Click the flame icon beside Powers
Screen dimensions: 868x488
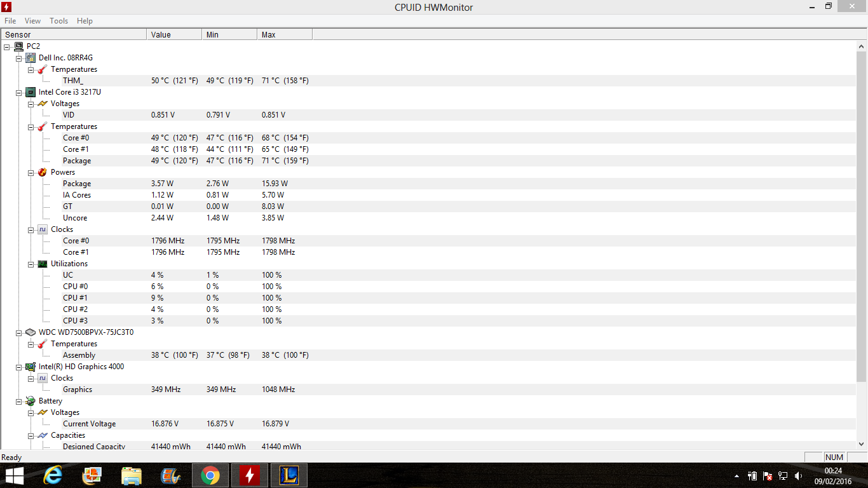click(x=43, y=172)
